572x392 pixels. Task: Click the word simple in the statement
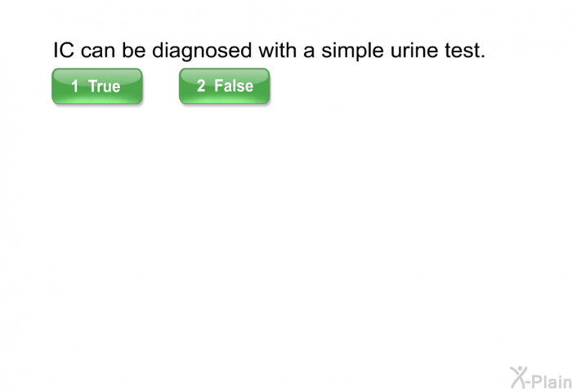pos(352,51)
